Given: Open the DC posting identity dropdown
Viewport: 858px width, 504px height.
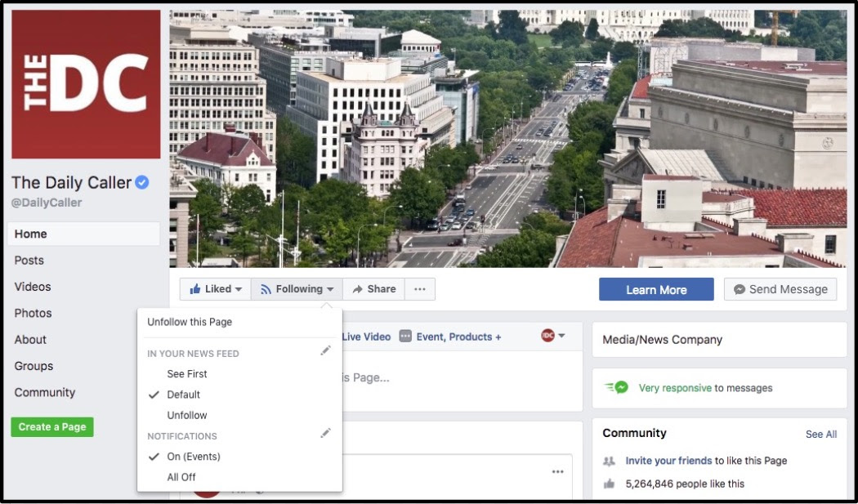Looking at the screenshot, I should pos(552,336).
